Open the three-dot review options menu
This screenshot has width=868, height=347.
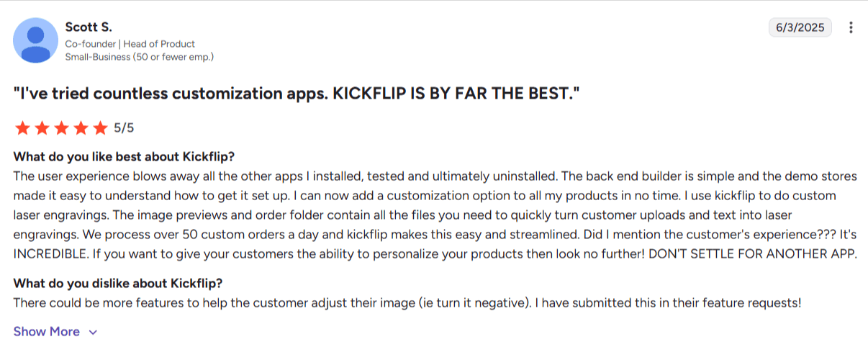851,28
